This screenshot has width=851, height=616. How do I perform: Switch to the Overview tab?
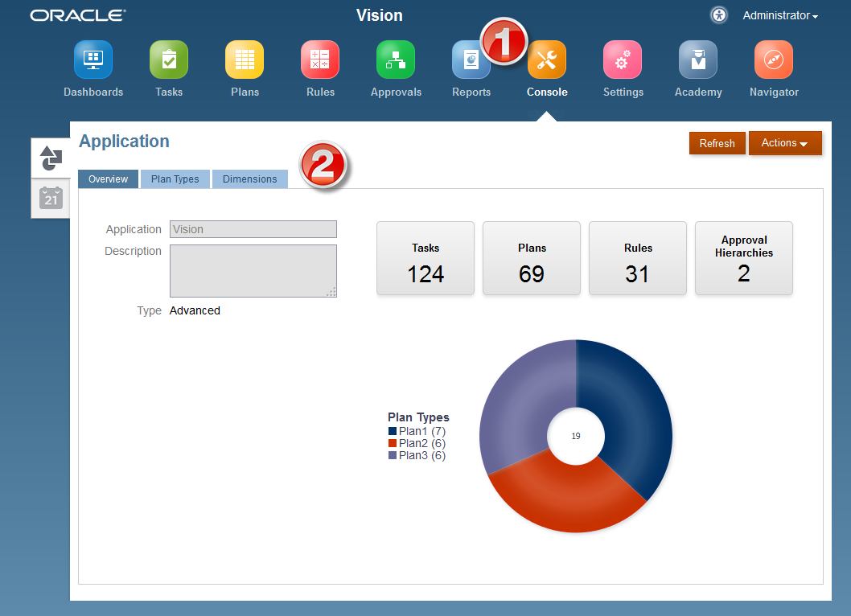(108, 179)
